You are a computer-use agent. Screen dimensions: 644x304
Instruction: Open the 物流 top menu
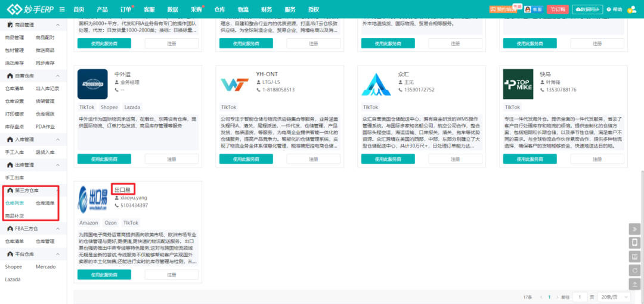pos(243,10)
